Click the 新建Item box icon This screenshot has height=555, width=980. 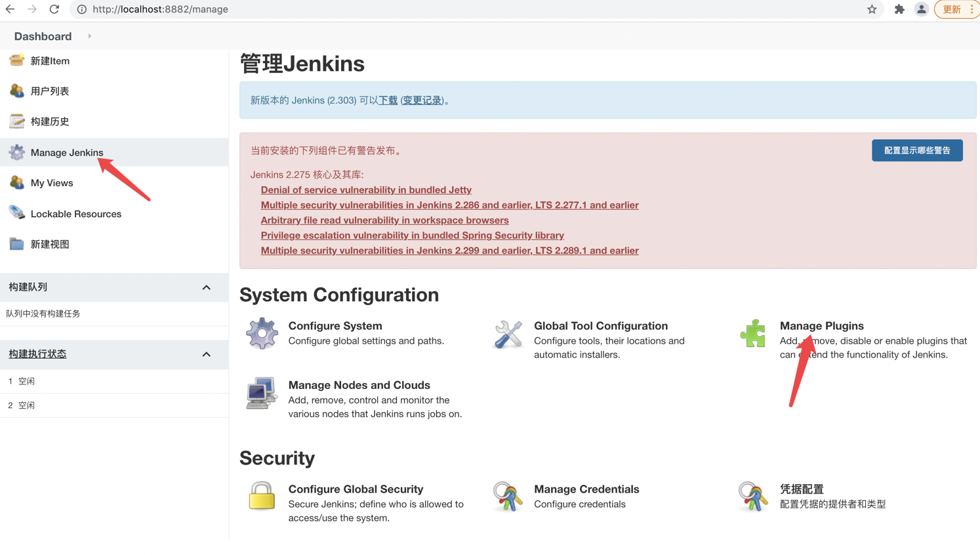click(x=16, y=60)
